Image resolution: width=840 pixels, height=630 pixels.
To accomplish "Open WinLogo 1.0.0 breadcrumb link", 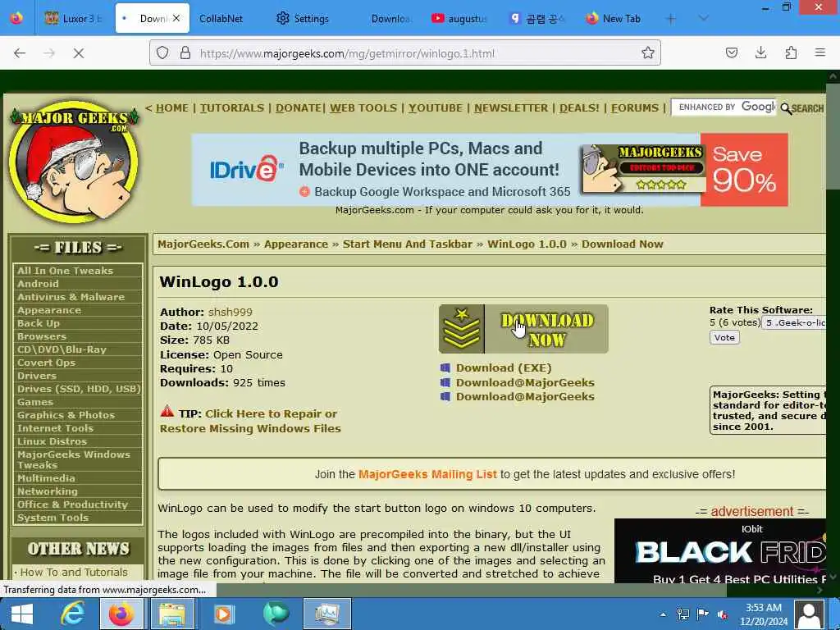I will point(527,244).
